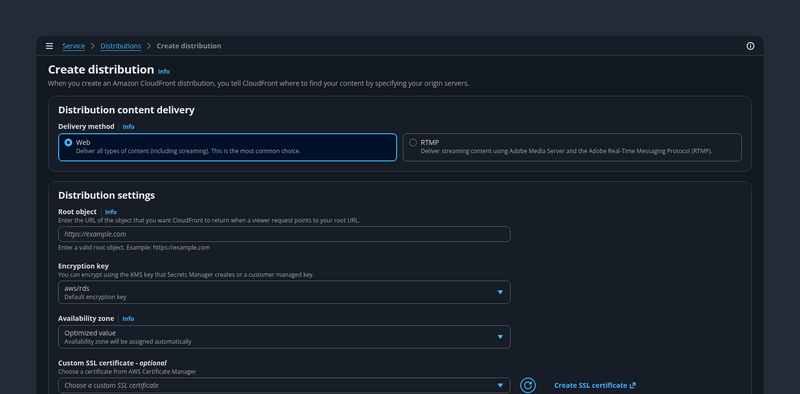Select the Web delivery method radio button
This screenshot has width=800, height=394.
(68, 143)
